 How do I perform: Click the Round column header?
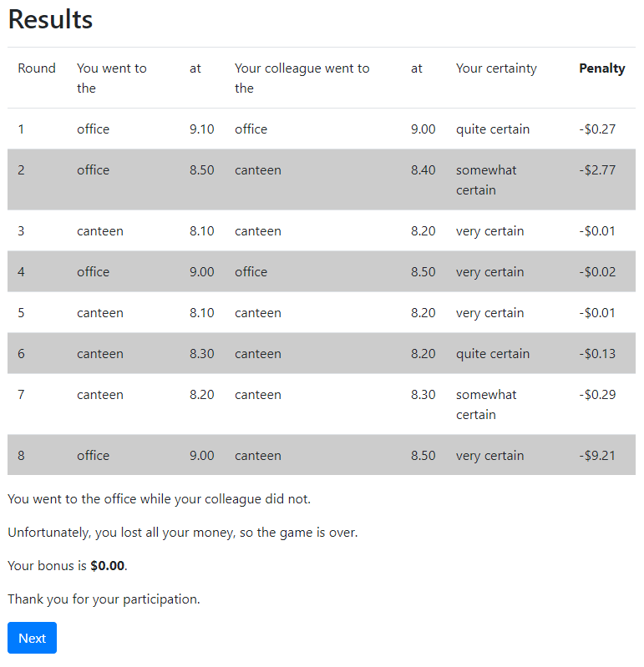(37, 68)
